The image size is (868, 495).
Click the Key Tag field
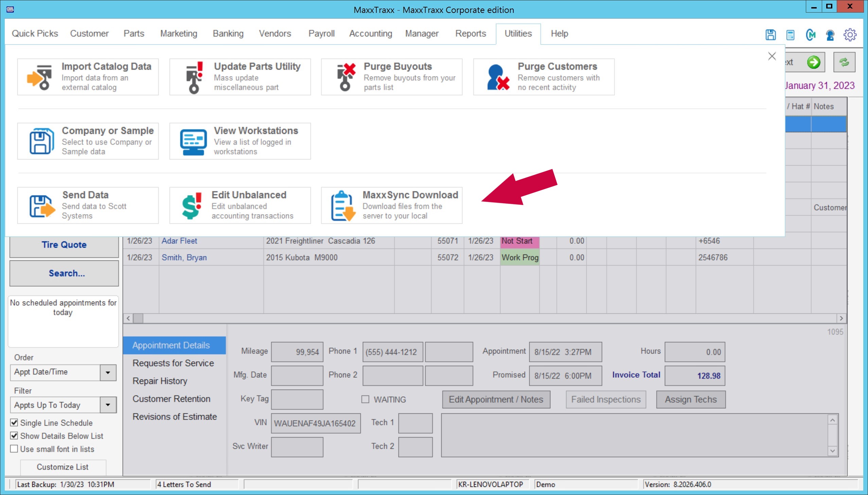(297, 399)
